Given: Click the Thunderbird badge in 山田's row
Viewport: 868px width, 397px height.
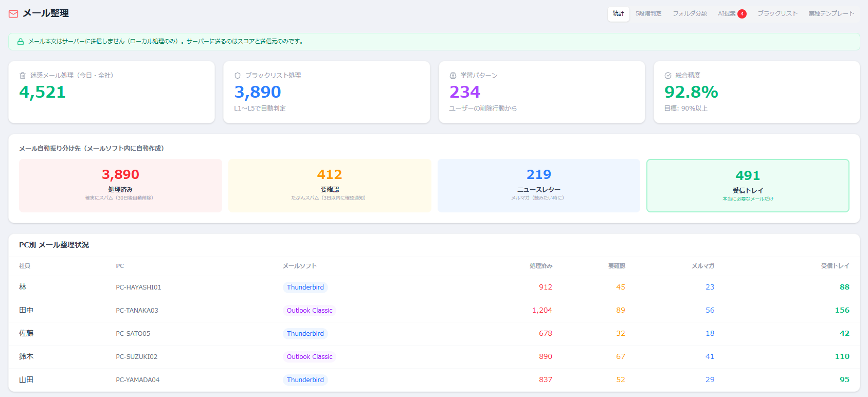Looking at the screenshot, I should click(305, 380).
